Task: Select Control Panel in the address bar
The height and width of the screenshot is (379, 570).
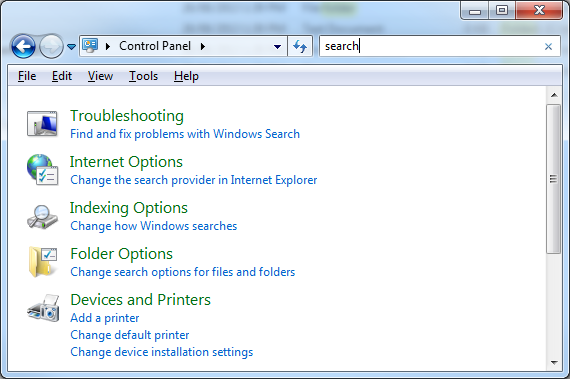Action: click(155, 46)
